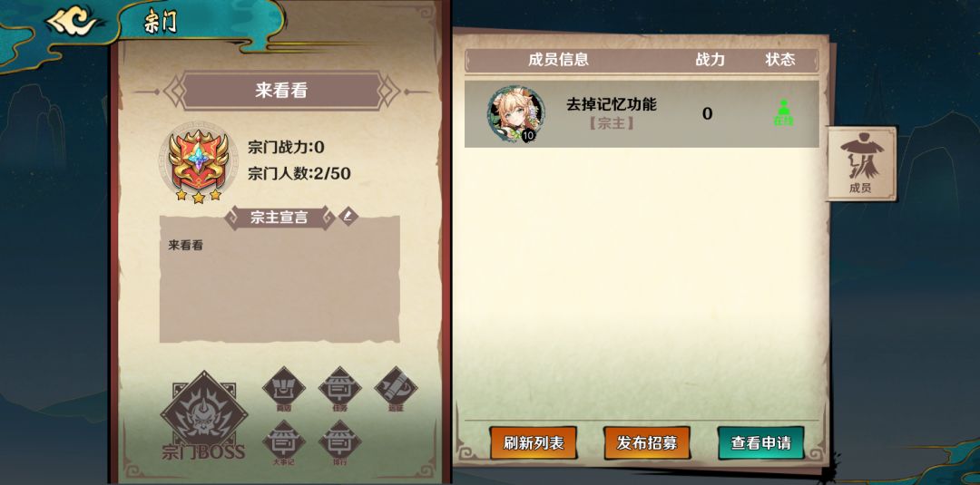The image size is (980, 485).
Task: Click the green 在线 status icon
Action: pos(783,113)
